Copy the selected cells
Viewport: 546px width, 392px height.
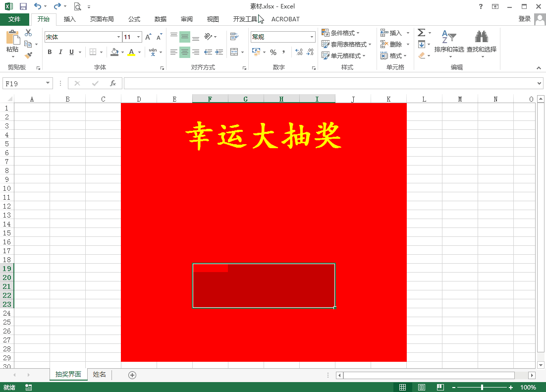pos(28,44)
